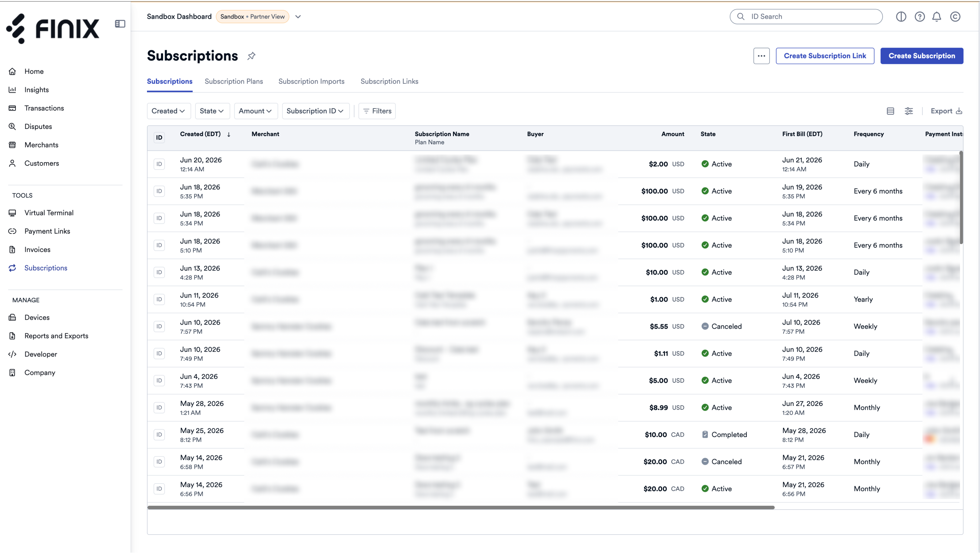Screen dimensions: 980x554
Task: Click Yearly frequency cell
Action: [863, 299]
